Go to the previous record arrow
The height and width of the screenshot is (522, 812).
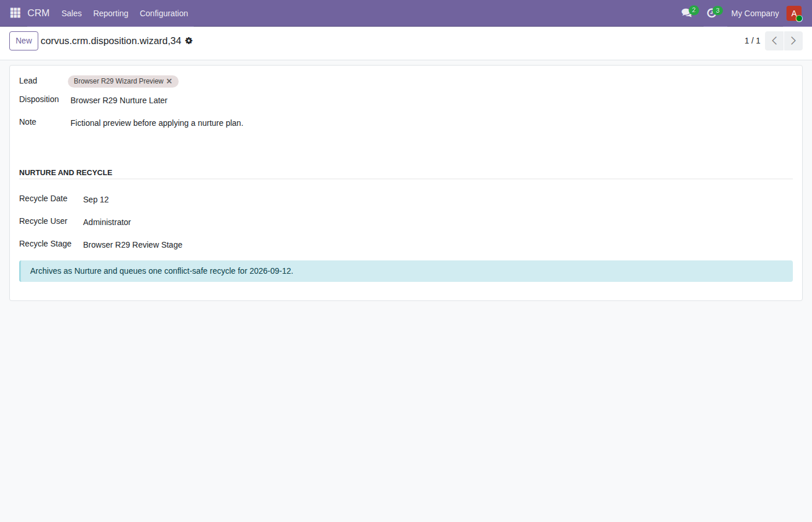[774, 41]
